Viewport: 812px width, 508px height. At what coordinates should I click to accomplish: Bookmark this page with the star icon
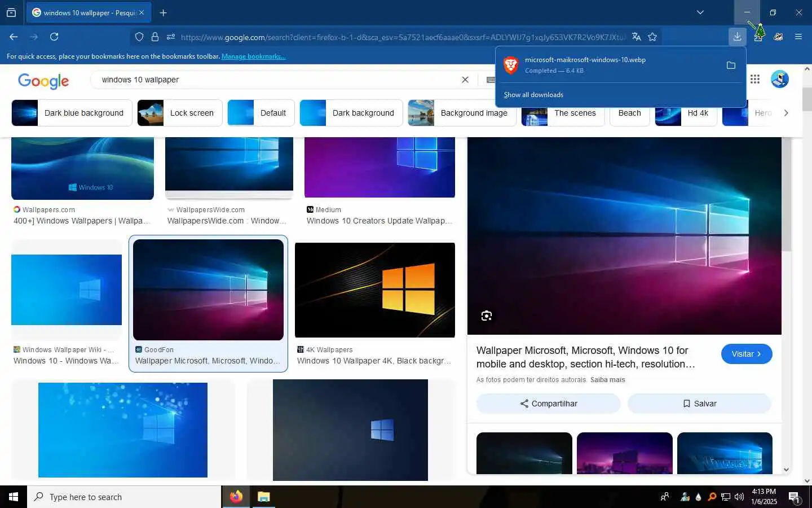(x=652, y=37)
